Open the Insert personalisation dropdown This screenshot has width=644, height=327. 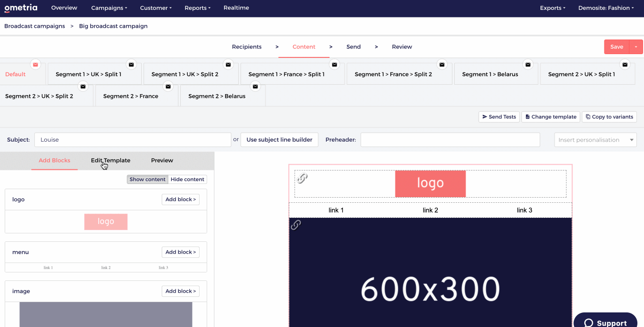[596, 140]
